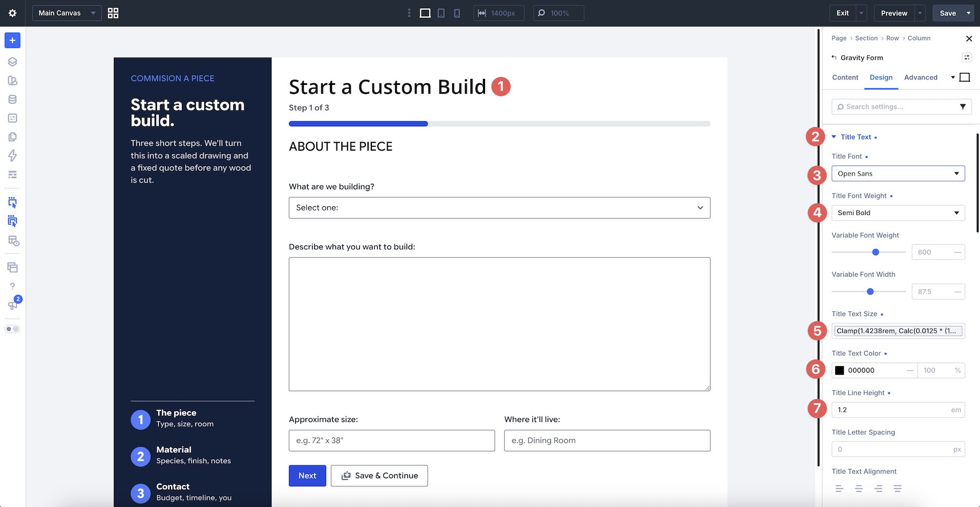The image size is (980, 507).
Task: Open the Title Font dropdown showing Open Sans
Action: pyautogui.click(x=898, y=174)
